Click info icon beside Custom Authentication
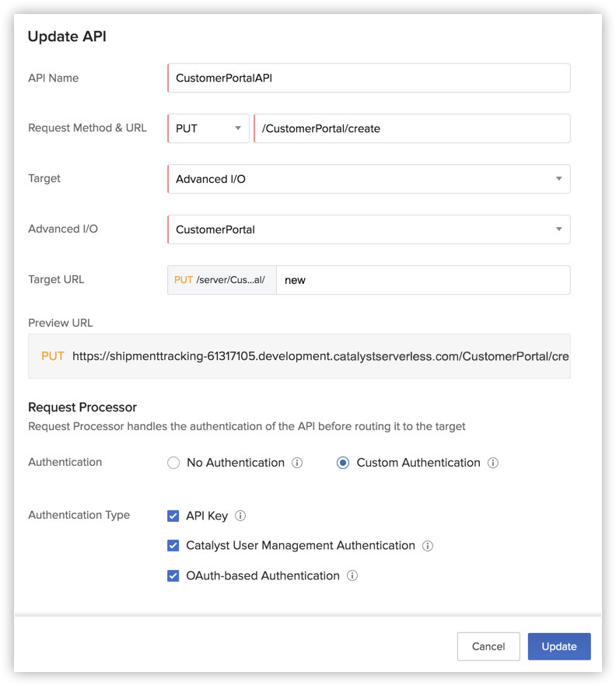Viewport: 616px width, 686px height. click(492, 463)
